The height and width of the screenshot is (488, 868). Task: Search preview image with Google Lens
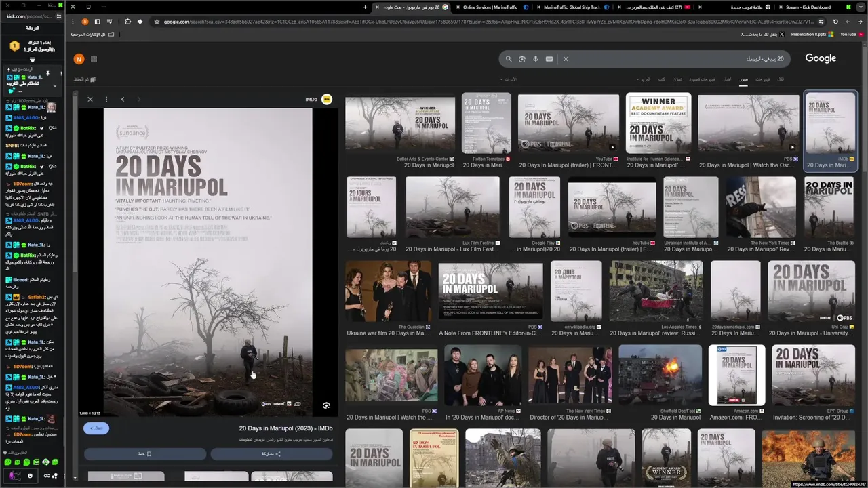coord(326,405)
